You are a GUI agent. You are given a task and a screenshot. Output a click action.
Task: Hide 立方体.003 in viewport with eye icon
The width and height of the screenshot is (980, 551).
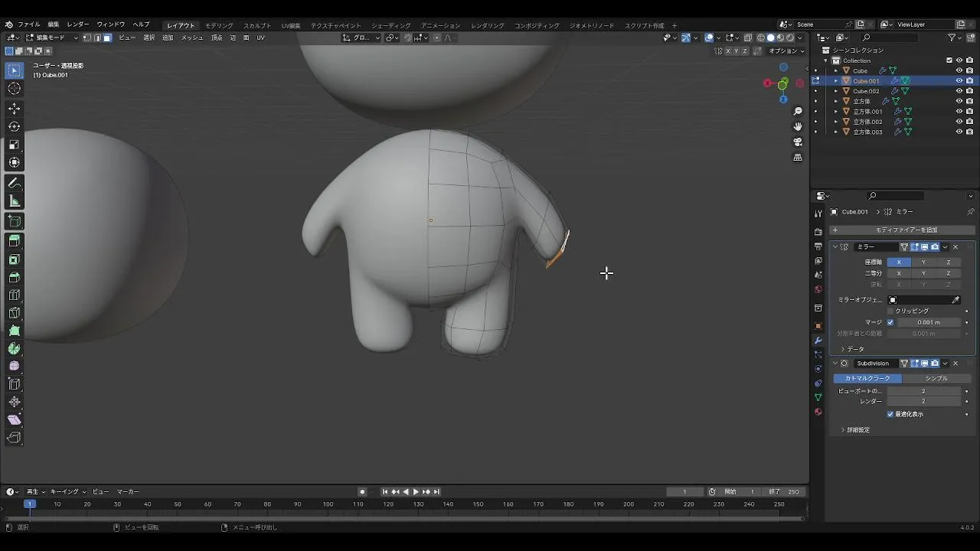[x=959, y=132]
